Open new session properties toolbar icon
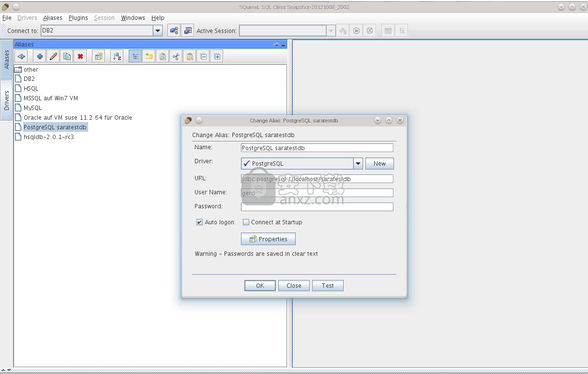This screenshot has width=588, height=374. point(188,31)
